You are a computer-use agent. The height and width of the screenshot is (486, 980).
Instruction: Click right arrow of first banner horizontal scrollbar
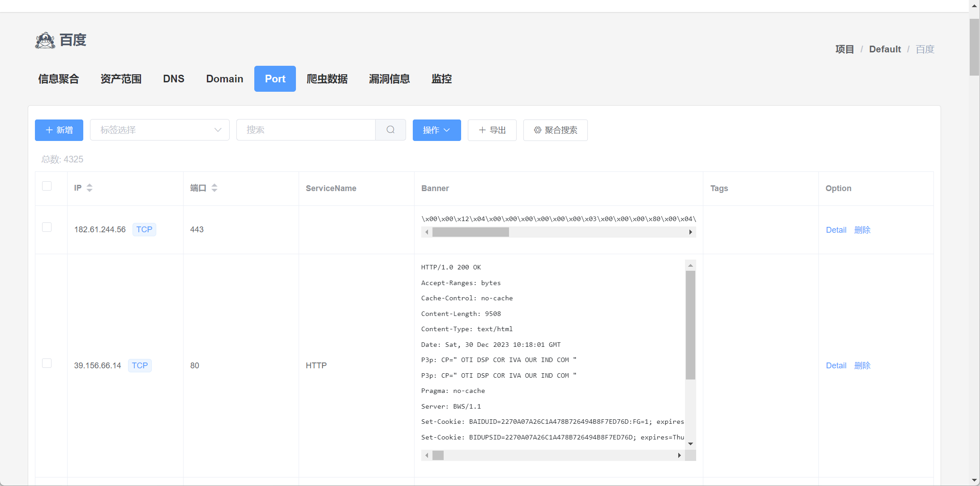(x=691, y=232)
